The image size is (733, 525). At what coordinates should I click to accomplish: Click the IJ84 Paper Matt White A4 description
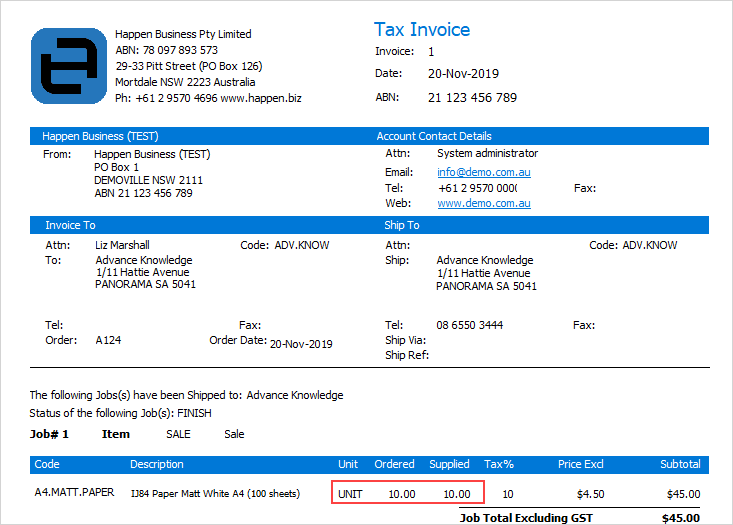click(x=216, y=494)
